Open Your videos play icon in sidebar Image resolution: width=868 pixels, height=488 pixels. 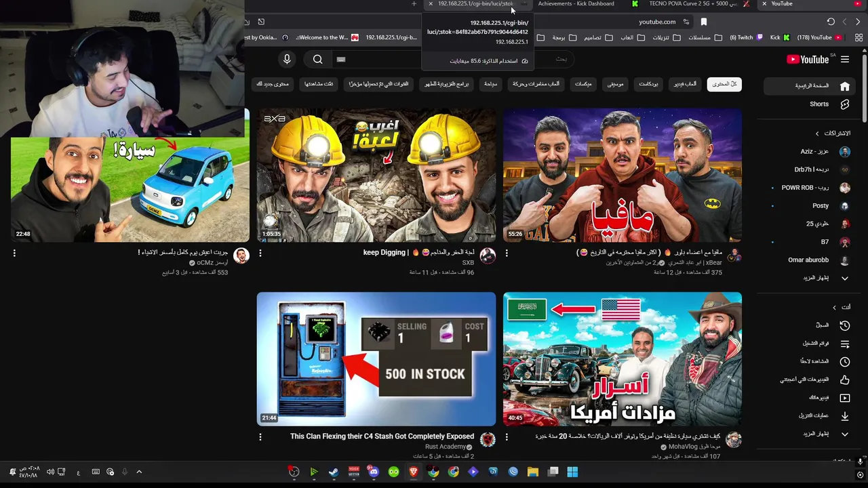coord(844,398)
